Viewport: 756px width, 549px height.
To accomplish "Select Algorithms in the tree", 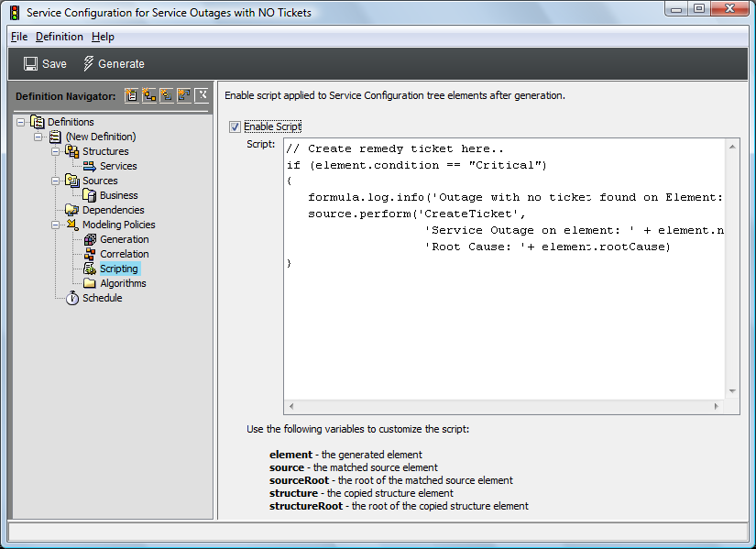I will (123, 283).
